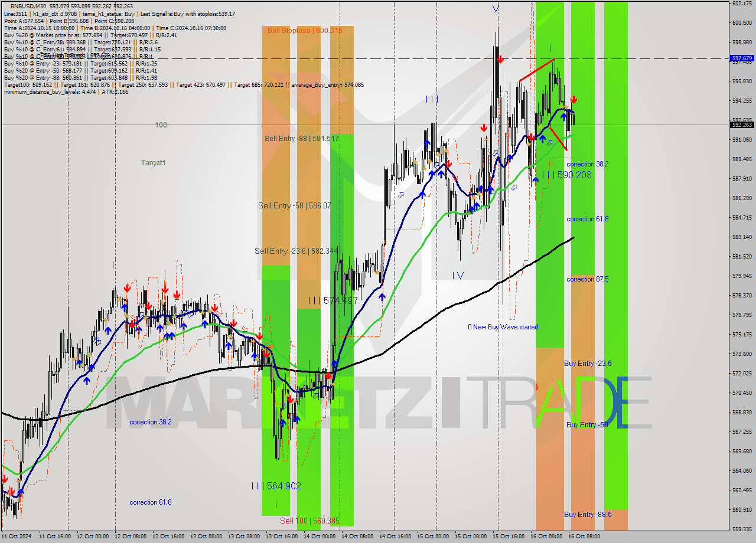Image resolution: width=756 pixels, height=543 pixels.
Task: Click the 'Sell Stoploss | 600.315' label
Action: coord(304,30)
